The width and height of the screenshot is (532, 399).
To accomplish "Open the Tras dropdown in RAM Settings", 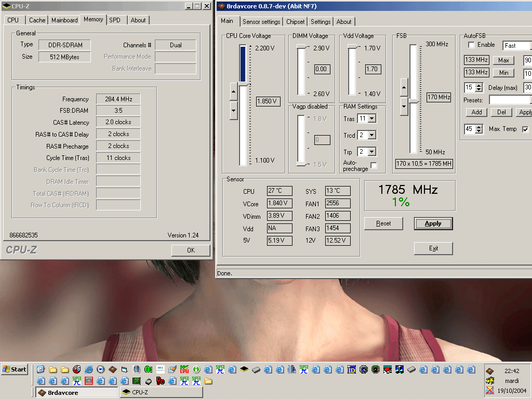I will click(372, 119).
